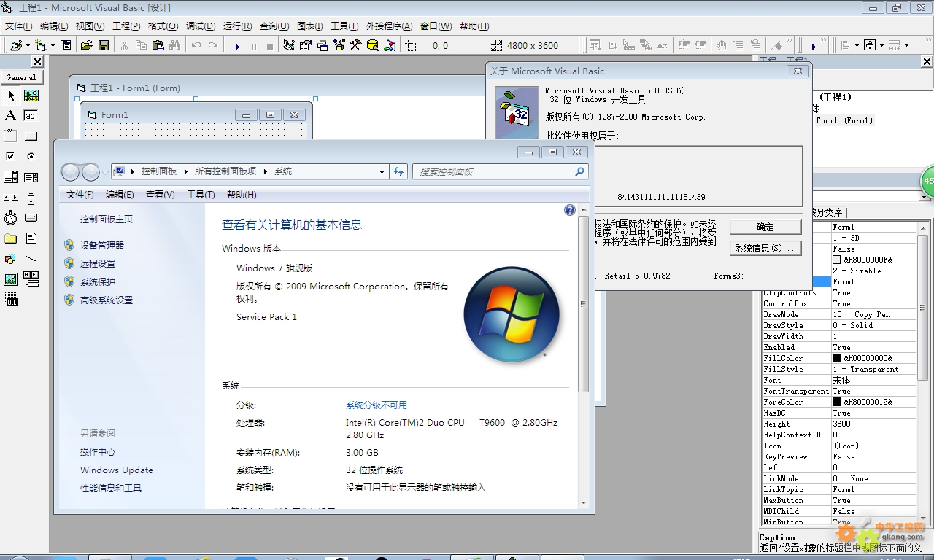Select the PictureBox control tool
This screenshot has height=560, width=934.
[x=31, y=96]
